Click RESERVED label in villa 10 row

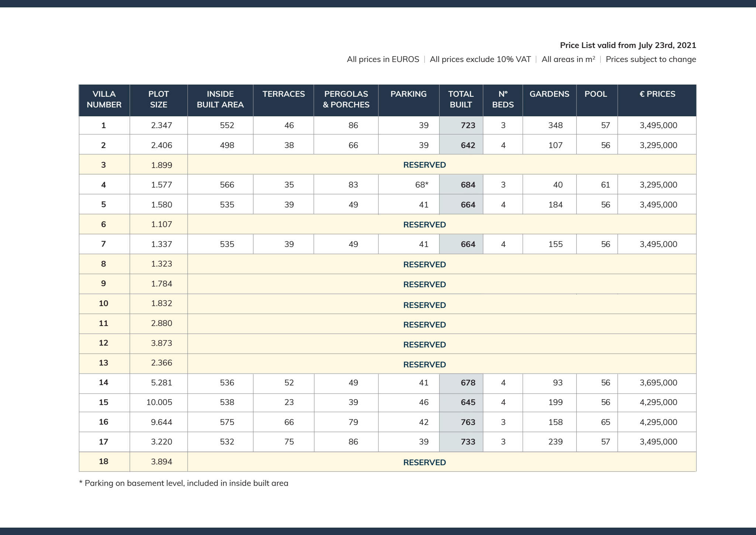click(x=425, y=305)
